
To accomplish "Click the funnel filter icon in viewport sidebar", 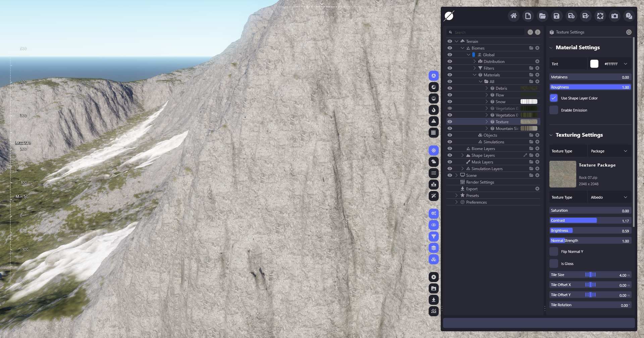I will [x=434, y=236].
